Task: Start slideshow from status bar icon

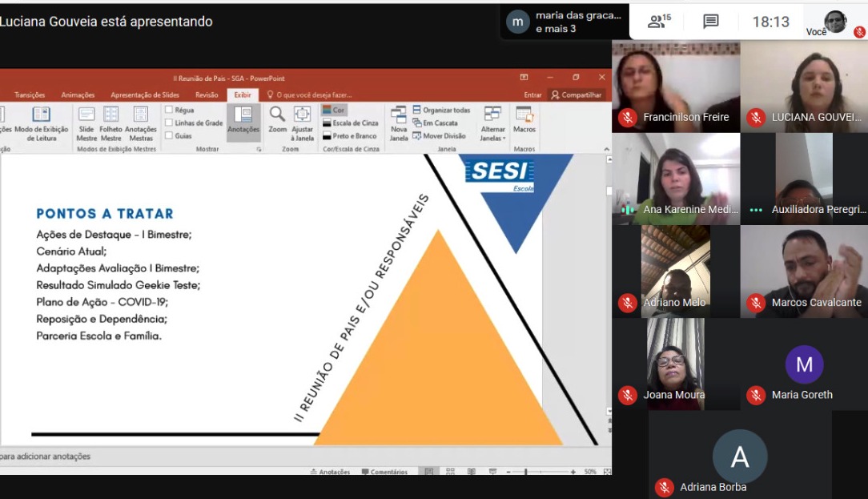Action: coord(492,471)
